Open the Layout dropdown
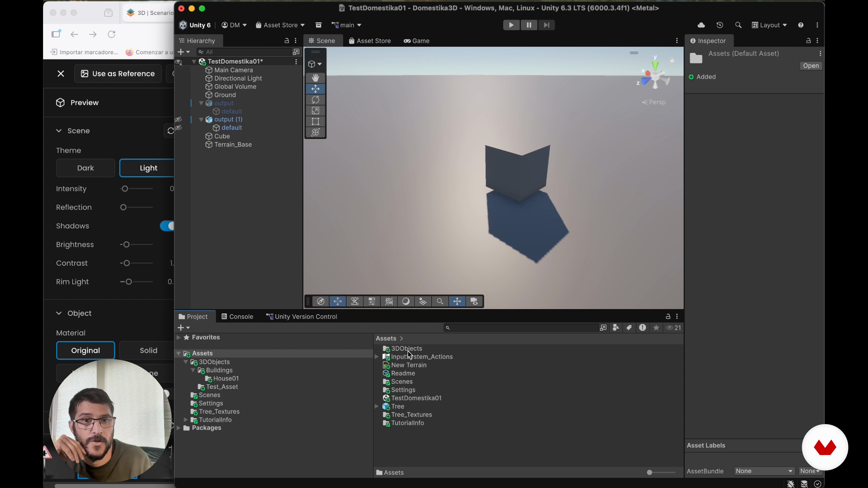The image size is (868, 488). 769,25
